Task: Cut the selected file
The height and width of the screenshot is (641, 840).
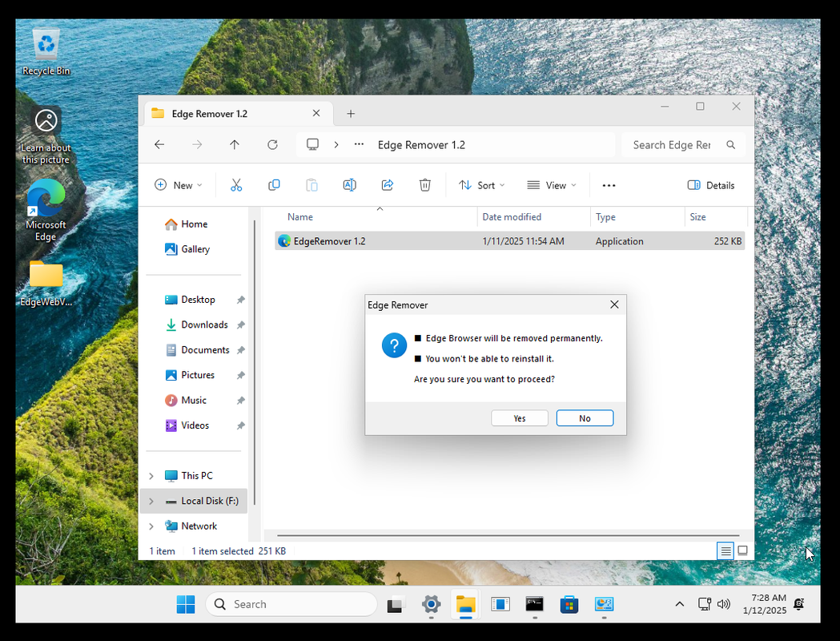Action: [236, 185]
